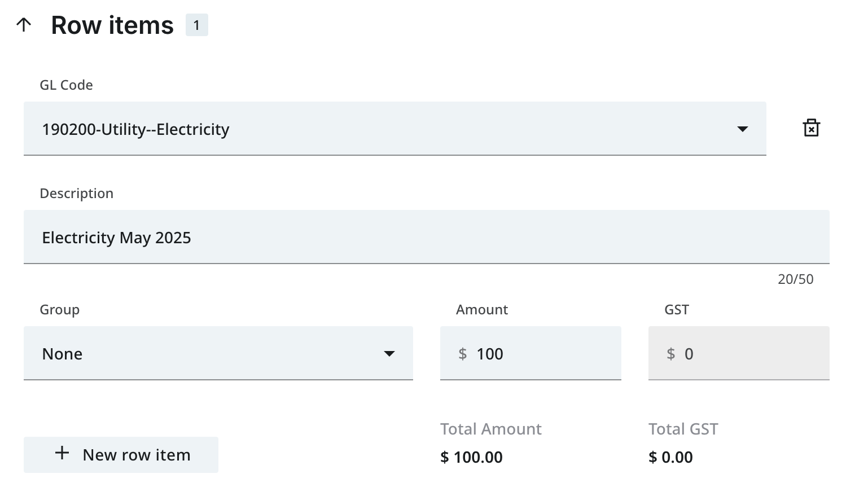Viewport: 868px width, 500px height.
Task: Click the Total GST value $ 0.00
Action: tap(670, 457)
